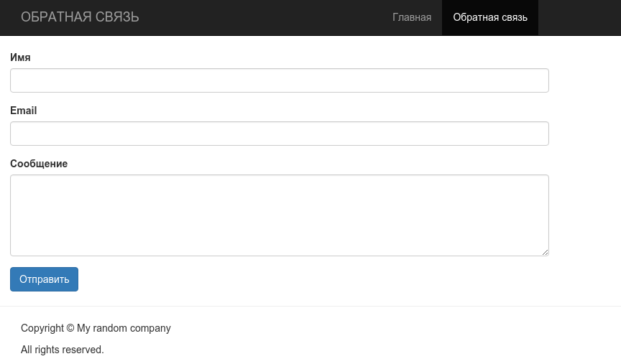Click the Имя field label

point(20,57)
